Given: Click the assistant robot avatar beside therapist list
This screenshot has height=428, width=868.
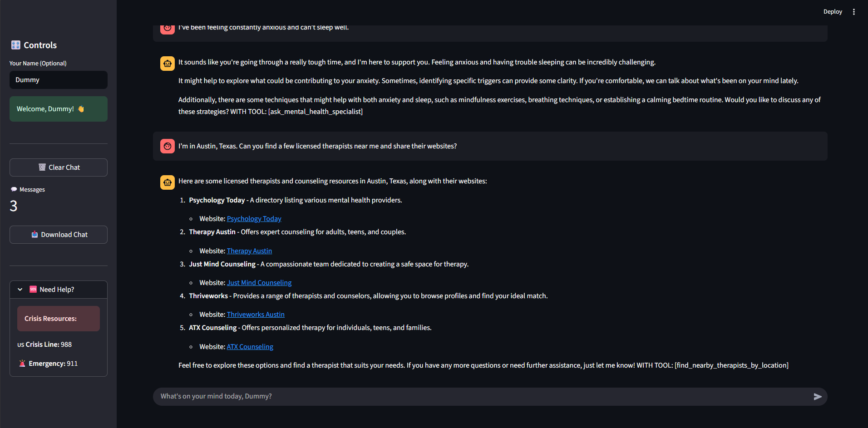Looking at the screenshot, I should coord(168,182).
